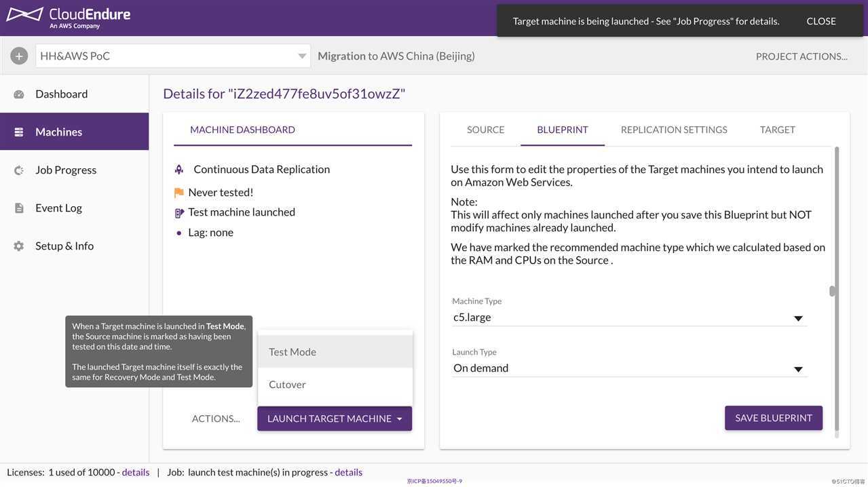Click the 'Continuous Data Replication' text
Screen dimensions: 868x487
[262, 170]
